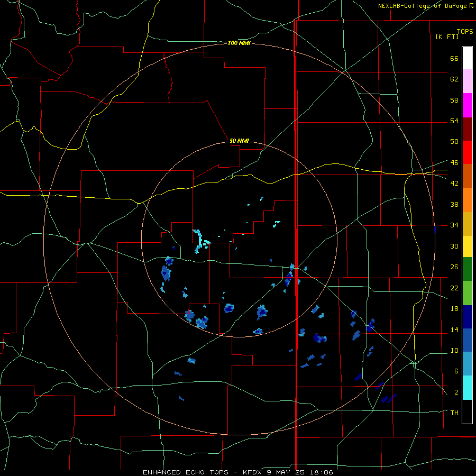
Task: Click the navy 22 kft legend swatch
Action: click(467, 317)
